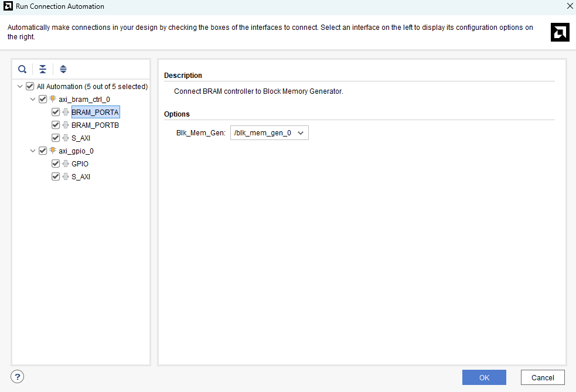
Task: Uncheck the GPIO interface checkbox
Action: tap(56, 164)
